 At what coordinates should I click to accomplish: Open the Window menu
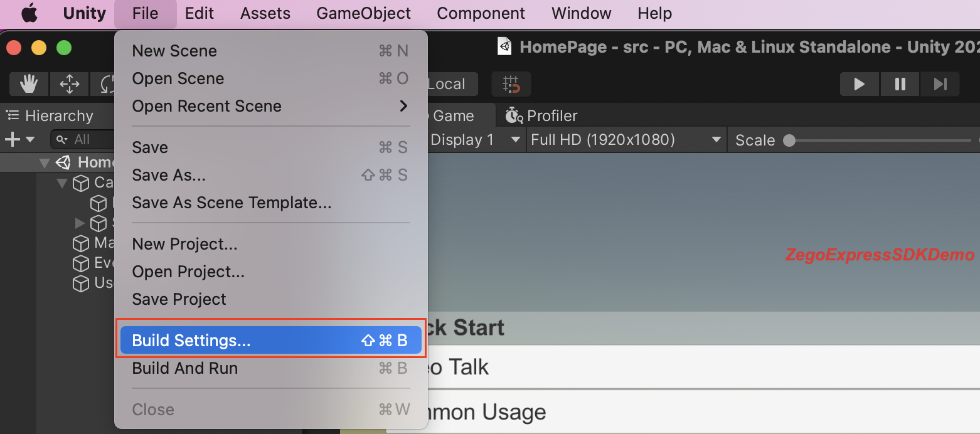580,13
